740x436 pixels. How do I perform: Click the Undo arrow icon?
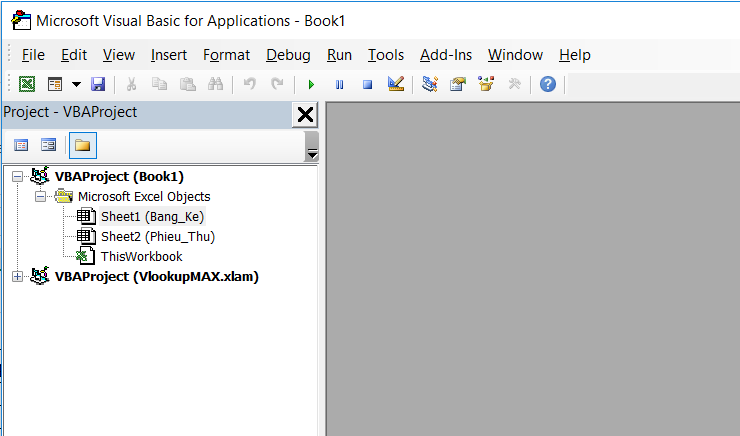pyautogui.click(x=250, y=84)
